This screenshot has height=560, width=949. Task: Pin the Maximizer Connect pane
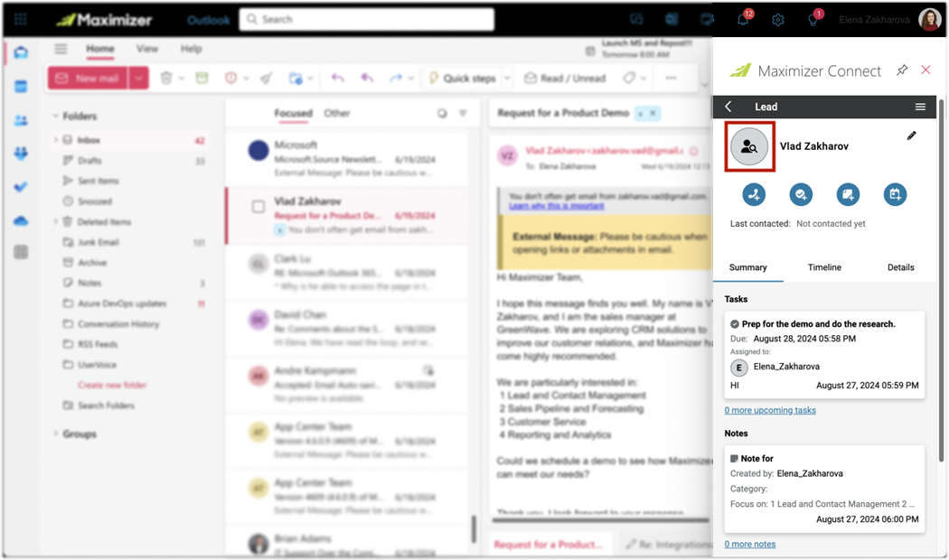(x=902, y=70)
